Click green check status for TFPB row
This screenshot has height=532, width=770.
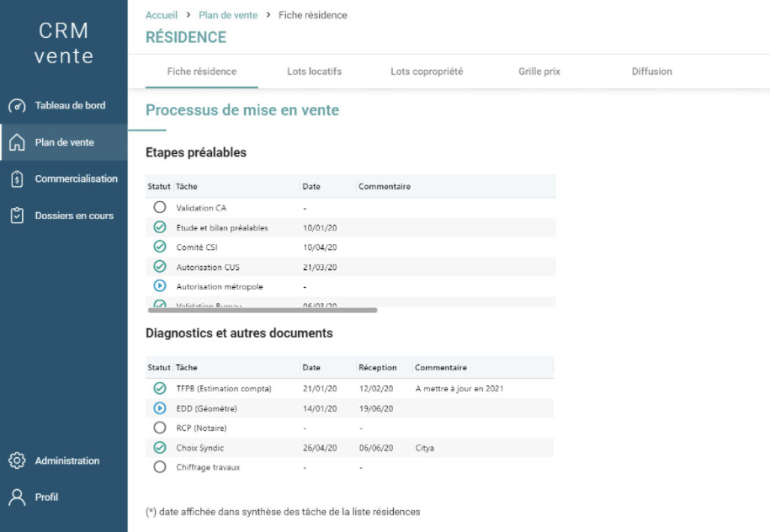(160, 388)
